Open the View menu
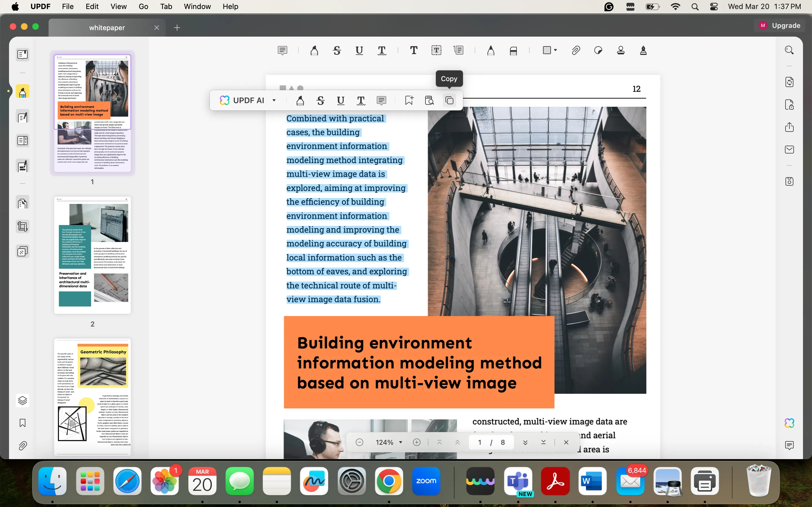Image resolution: width=812 pixels, height=507 pixels. coord(118,6)
